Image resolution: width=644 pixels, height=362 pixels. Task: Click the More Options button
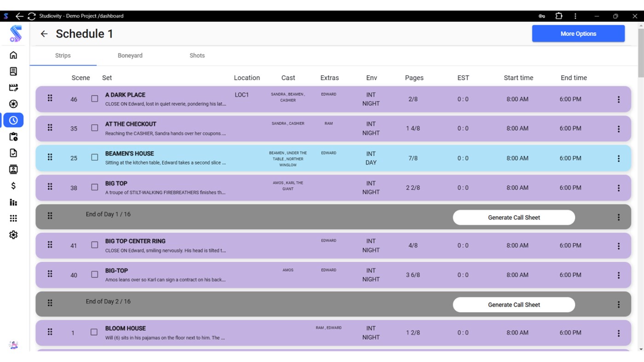tap(578, 33)
